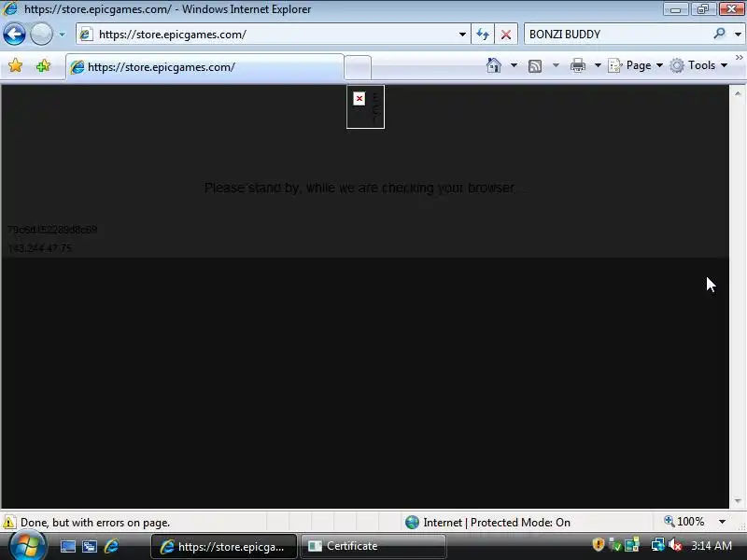Open the Favorites Center star icon
747x560 pixels.
pyautogui.click(x=15, y=65)
